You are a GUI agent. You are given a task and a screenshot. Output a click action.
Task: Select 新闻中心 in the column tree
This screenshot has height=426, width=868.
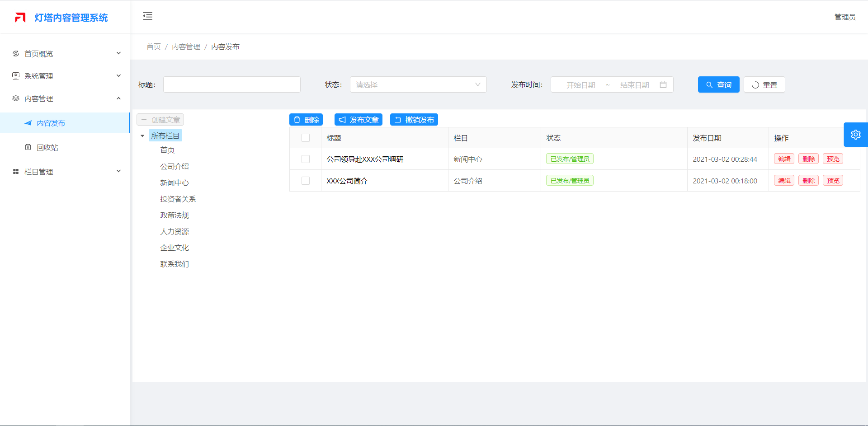tap(175, 183)
